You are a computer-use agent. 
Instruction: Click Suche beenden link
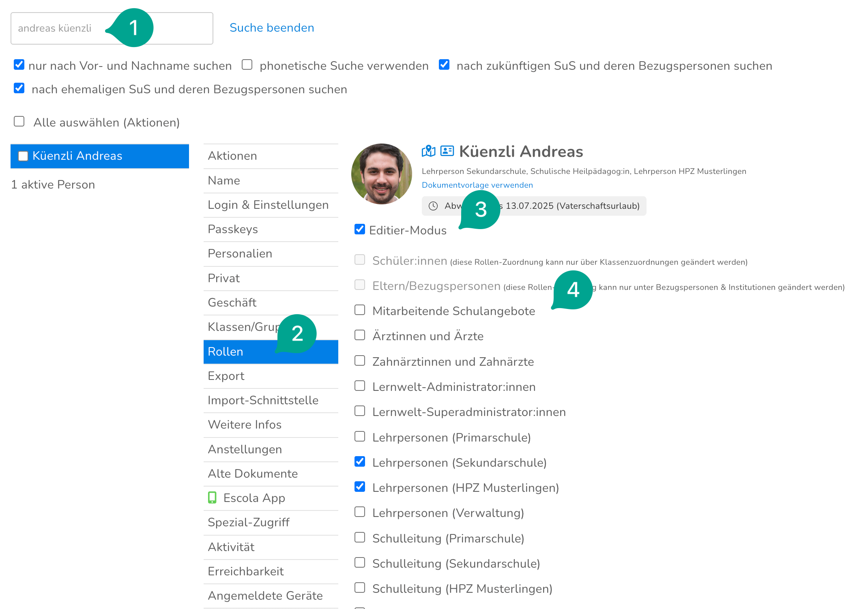pyautogui.click(x=272, y=28)
